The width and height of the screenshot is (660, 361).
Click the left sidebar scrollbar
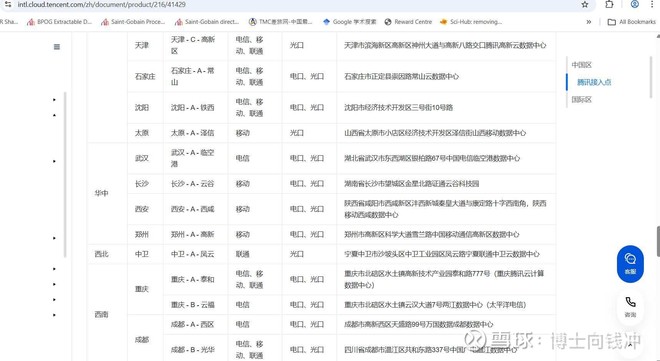[x=65, y=174]
